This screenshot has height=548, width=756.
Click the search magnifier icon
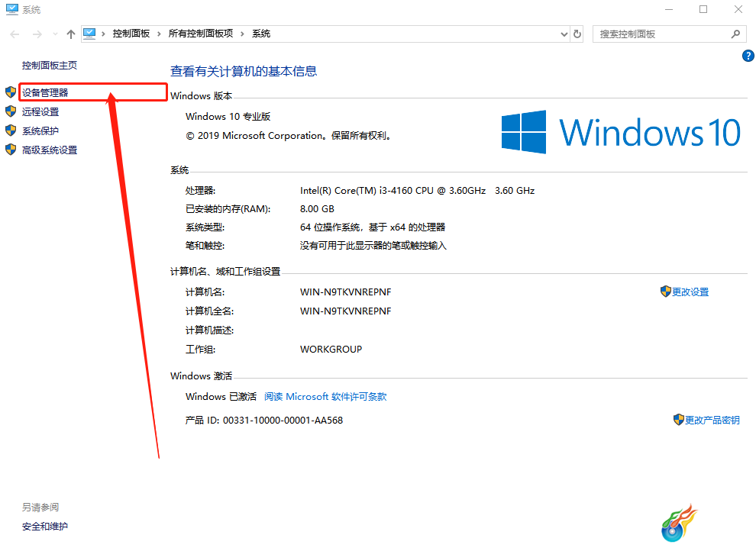(735, 34)
